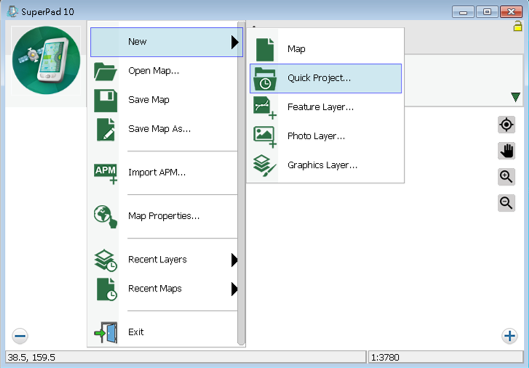Viewport: 529px width, 368px height.
Task: Expand the Recent Layers submenu arrow
Action: click(234, 260)
